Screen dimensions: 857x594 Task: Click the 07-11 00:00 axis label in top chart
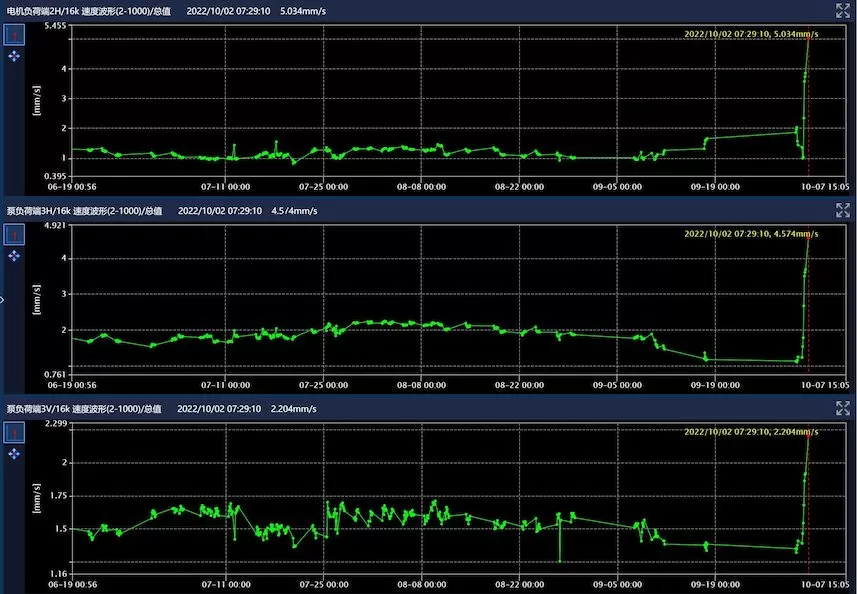click(x=225, y=186)
